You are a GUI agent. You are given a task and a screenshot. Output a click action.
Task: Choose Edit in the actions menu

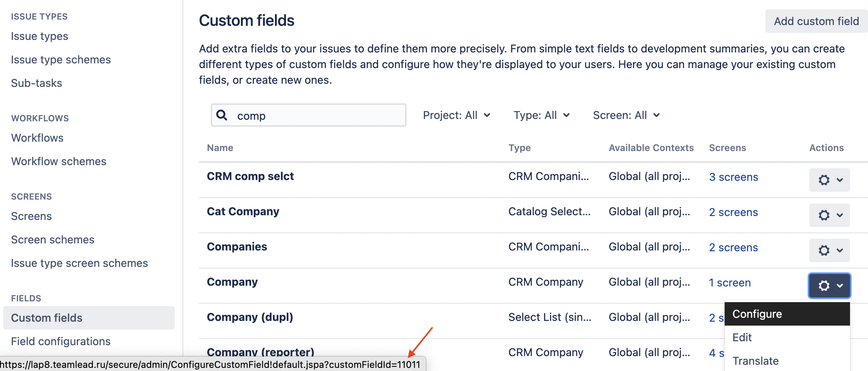pos(742,337)
